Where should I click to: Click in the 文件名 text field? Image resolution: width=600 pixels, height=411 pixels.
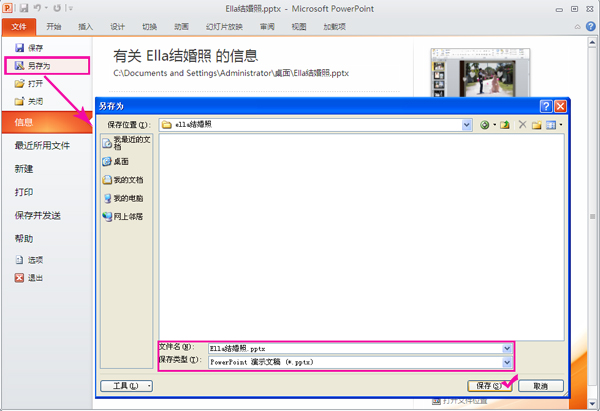point(355,348)
